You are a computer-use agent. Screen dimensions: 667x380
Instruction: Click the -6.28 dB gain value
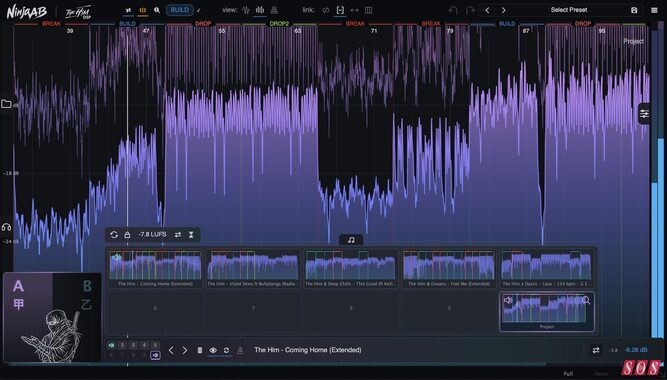[636, 350]
